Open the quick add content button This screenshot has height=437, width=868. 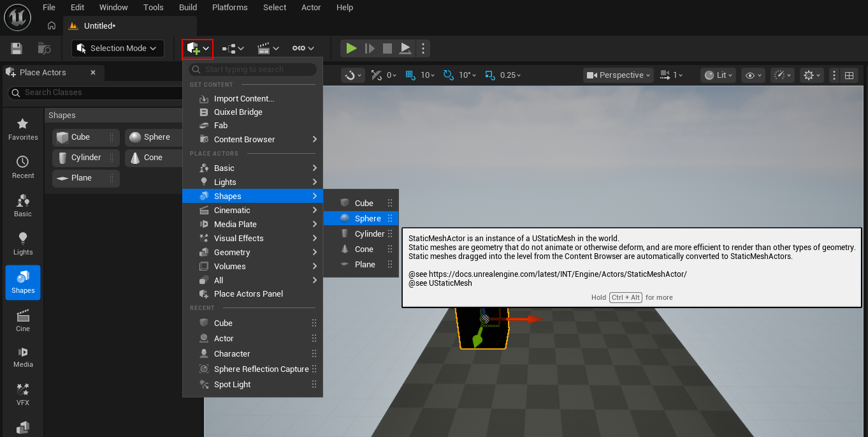pos(198,48)
